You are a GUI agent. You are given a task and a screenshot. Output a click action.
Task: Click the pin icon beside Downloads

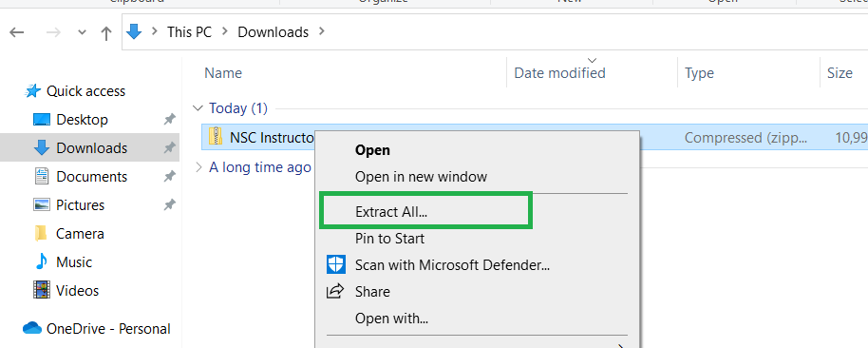170,148
